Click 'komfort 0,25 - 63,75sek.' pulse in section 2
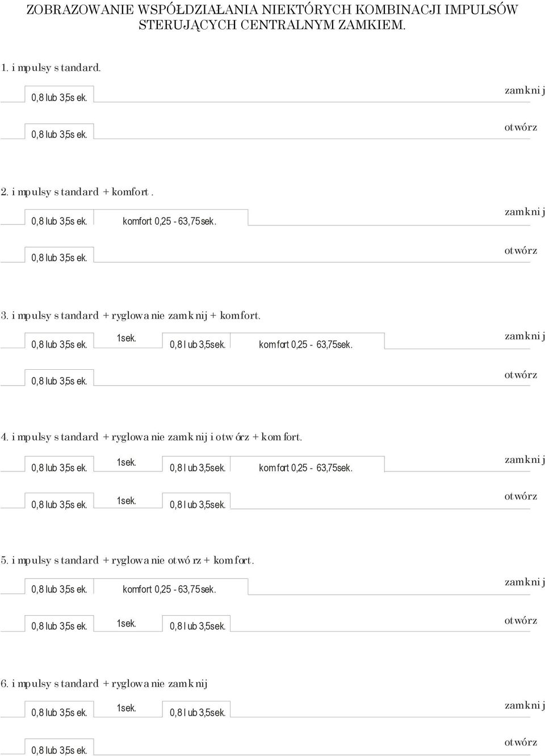The image size is (545, 756). point(169,222)
